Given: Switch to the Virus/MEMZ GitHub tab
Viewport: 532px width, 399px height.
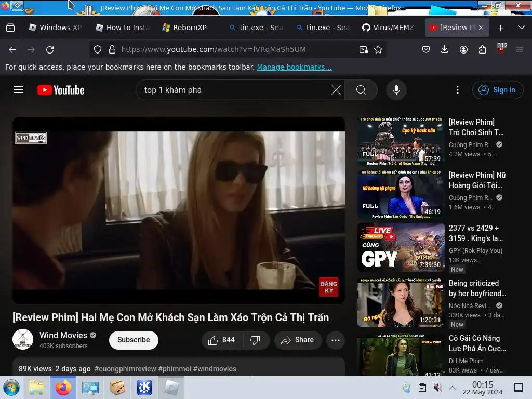Looking at the screenshot, I should (x=389, y=28).
